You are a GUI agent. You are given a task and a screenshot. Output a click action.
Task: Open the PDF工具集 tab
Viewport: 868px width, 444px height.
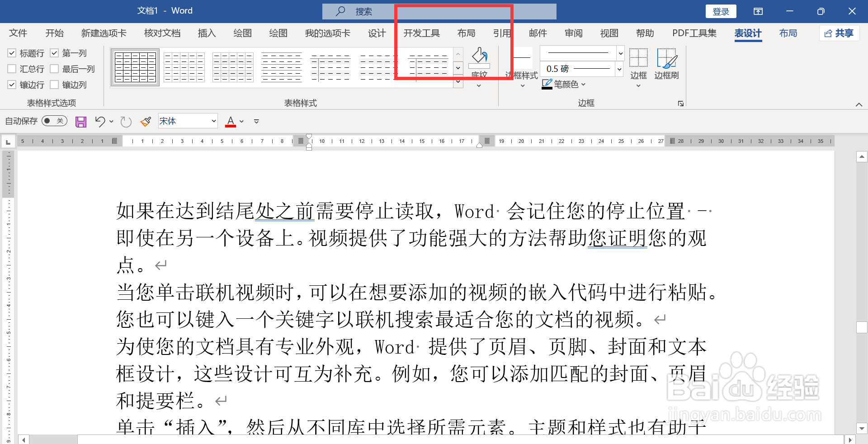pyautogui.click(x=694, y=33)
